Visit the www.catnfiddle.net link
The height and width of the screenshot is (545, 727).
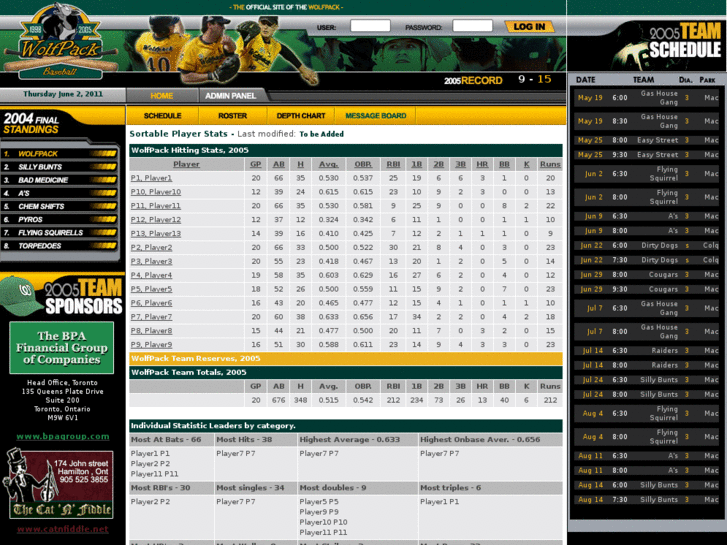coord(63,529)
